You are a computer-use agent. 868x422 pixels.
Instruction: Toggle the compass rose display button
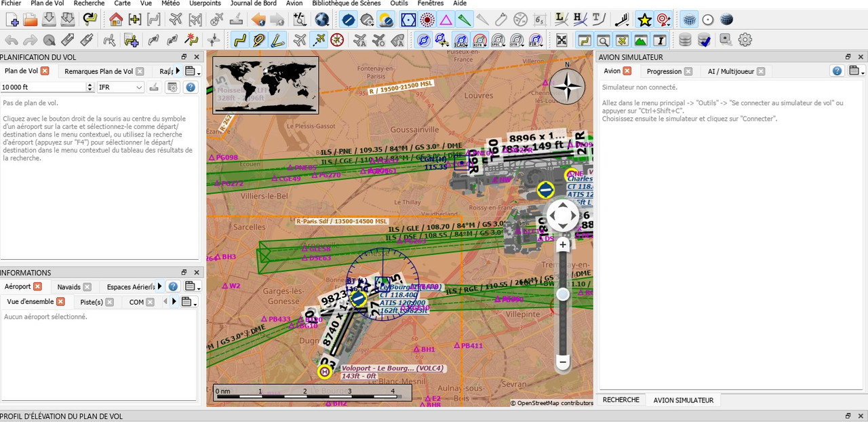[x=337, y=40]
